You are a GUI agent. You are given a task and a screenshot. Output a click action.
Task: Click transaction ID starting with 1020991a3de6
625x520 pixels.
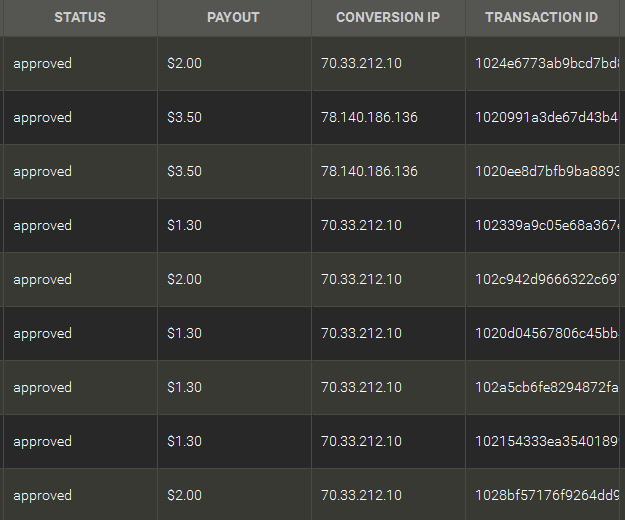click(548, 118)
